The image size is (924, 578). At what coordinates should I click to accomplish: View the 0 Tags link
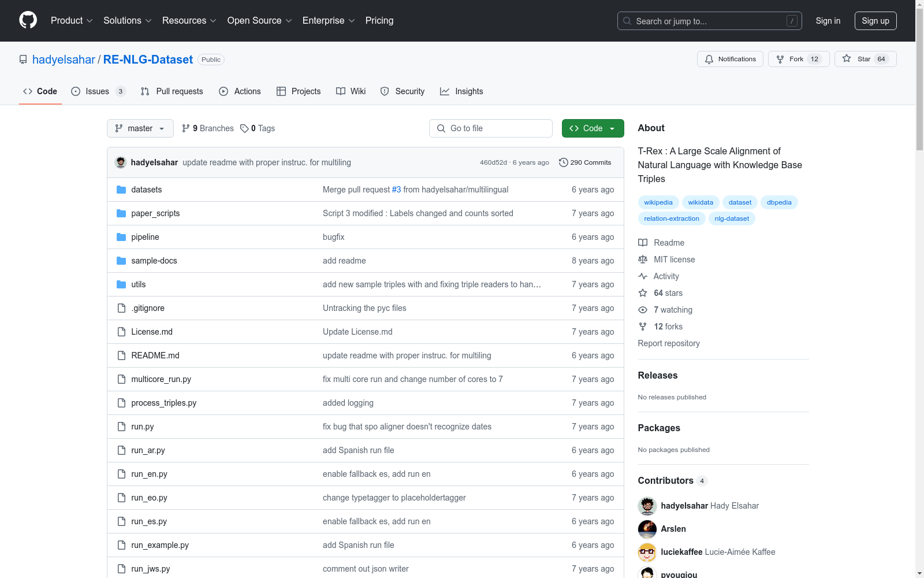[x=258, y=128]
